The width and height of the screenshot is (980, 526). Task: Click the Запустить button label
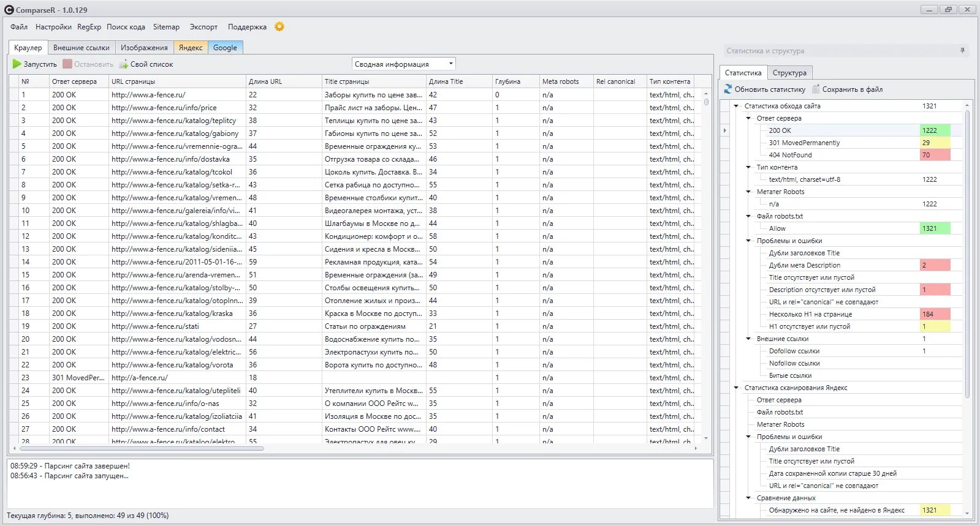40,64
